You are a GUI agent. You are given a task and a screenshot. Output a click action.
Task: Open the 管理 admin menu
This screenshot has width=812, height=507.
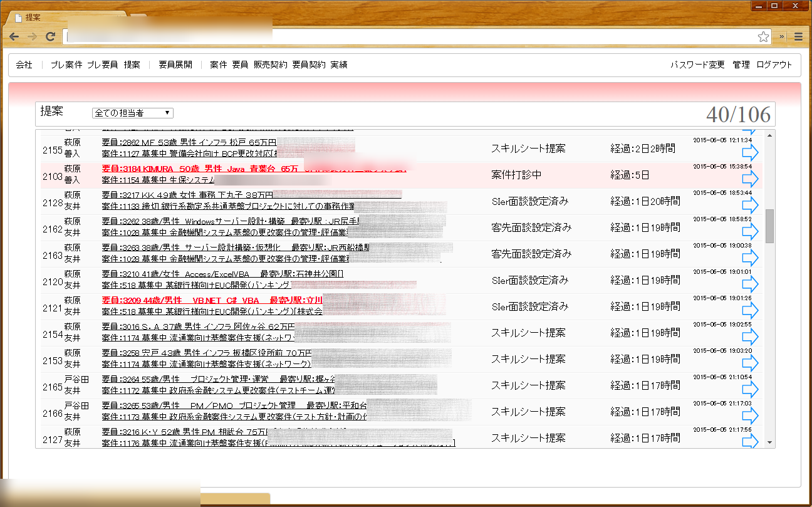point(741,64)
